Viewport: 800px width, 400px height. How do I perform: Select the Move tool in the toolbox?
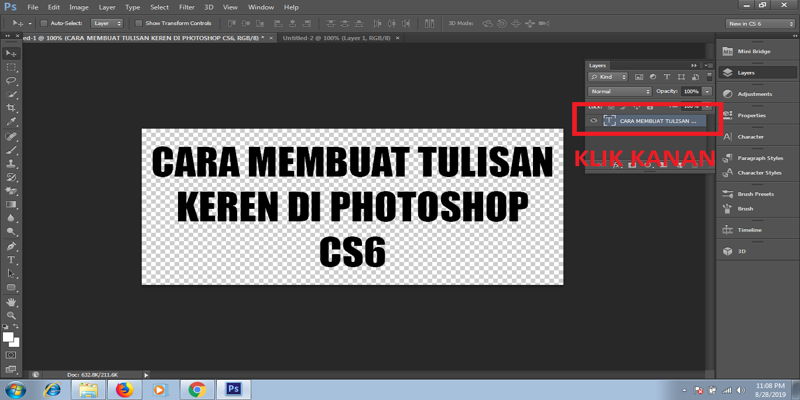click(11, 54)
